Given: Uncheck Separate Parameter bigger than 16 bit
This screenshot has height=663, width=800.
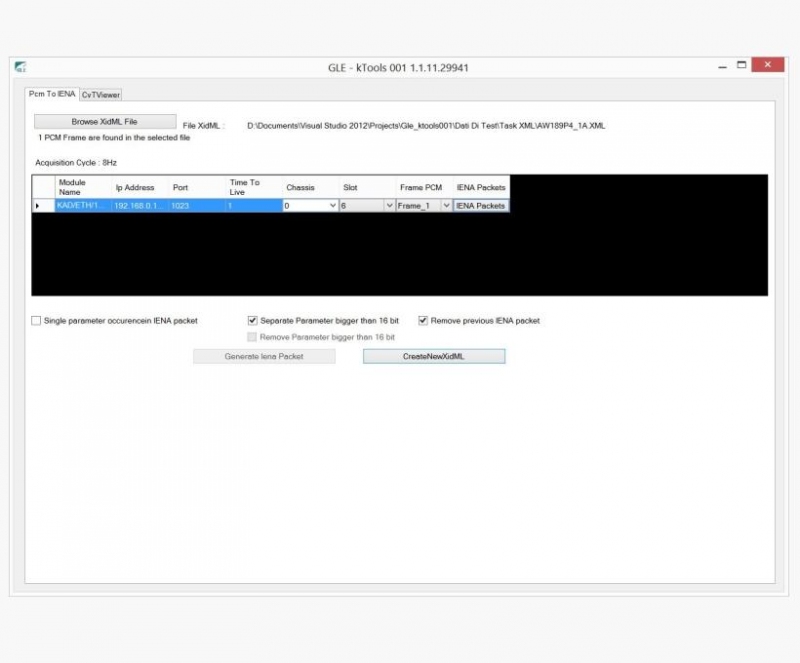Looking at the screenshot, I should [253, 321].
